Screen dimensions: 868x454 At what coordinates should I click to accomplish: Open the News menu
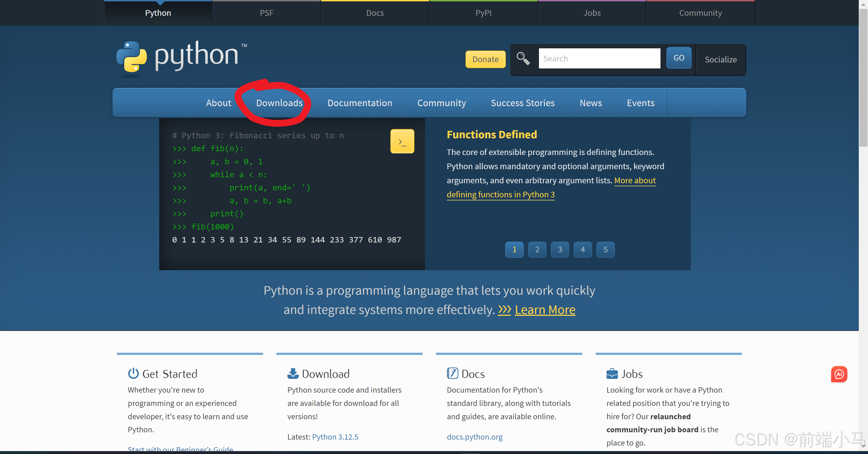pos(591,103)
